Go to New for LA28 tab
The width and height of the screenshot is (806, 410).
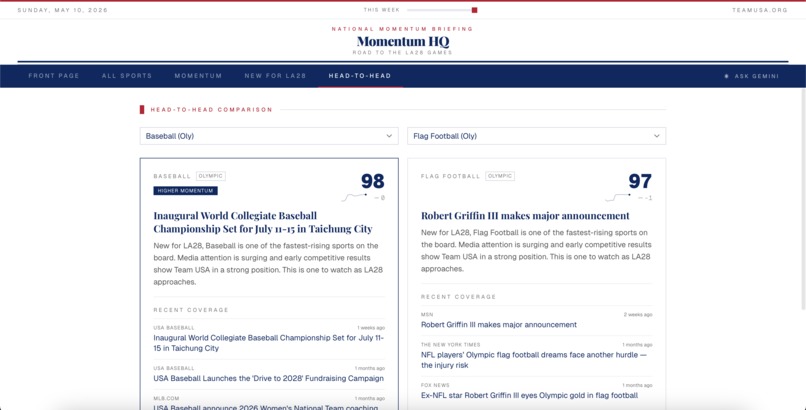coord(275,76)
